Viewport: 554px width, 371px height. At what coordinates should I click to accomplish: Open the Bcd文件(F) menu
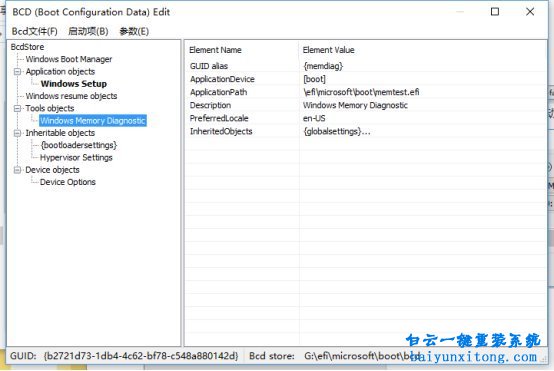tap(35, 31)
